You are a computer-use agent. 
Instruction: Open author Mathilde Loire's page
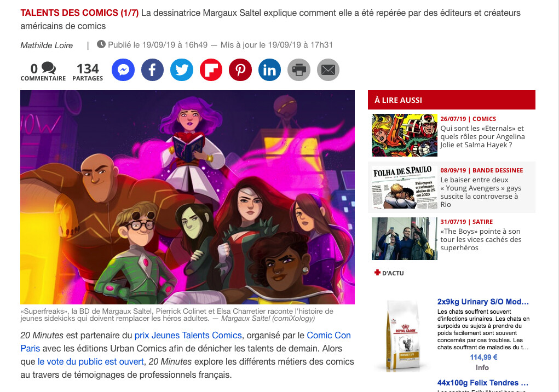click(x=47, y=45)
